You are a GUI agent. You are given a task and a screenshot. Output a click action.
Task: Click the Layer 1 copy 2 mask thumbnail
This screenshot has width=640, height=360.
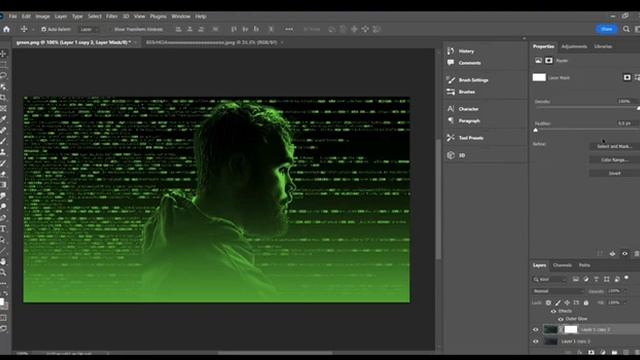571,329
